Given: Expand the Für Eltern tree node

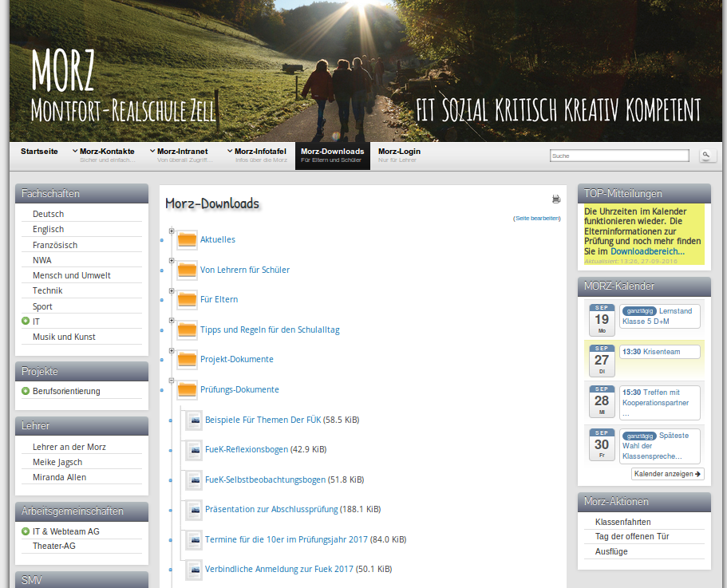Looking at the screenshot, I should tap(172, 291).
